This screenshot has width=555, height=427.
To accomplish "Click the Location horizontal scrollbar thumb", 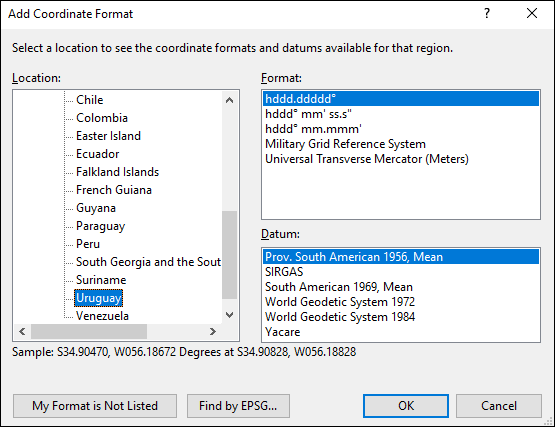I will (x=89, y=332).
